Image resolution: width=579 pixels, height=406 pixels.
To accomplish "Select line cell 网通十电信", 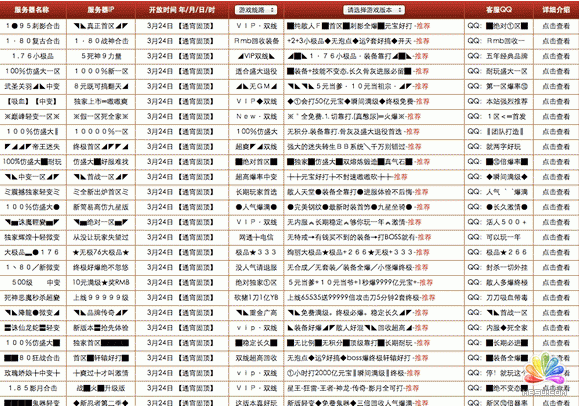I will pyautogui.click(x=256, y=237).
